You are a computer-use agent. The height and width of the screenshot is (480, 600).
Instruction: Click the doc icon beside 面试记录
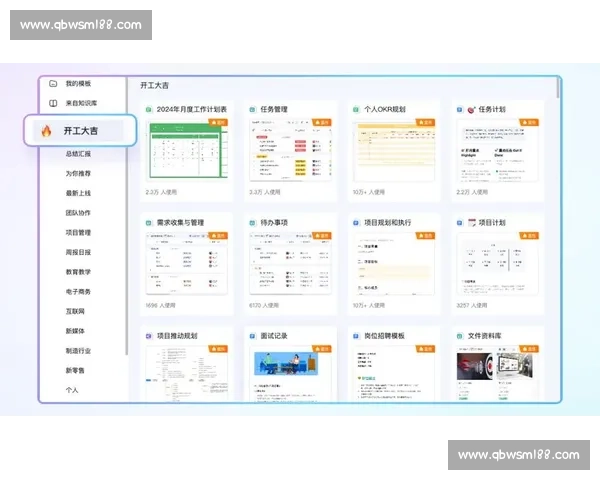pyautogui.click(x=252, y=336)
